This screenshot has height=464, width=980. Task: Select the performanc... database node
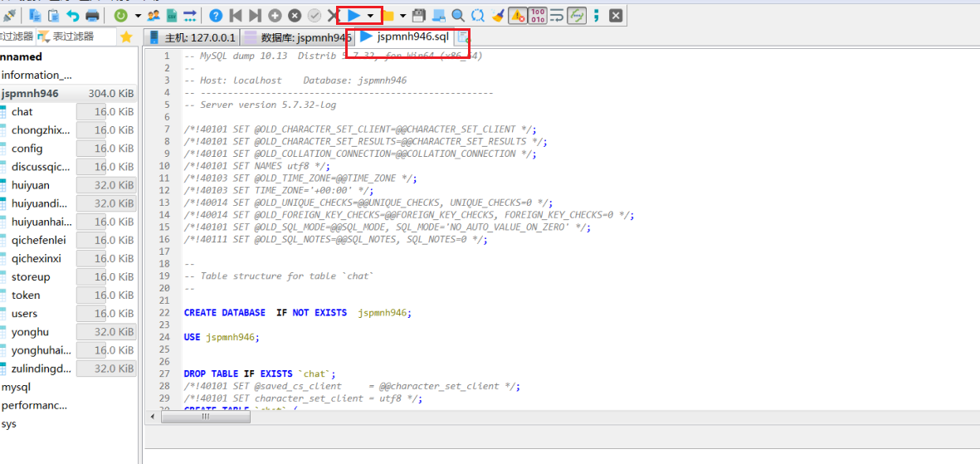pos(34,405)
